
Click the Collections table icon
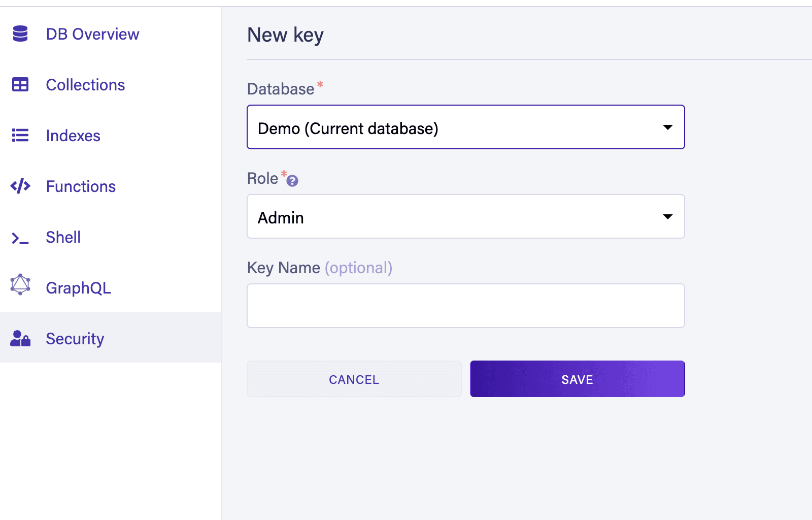(x=20, y=85)
